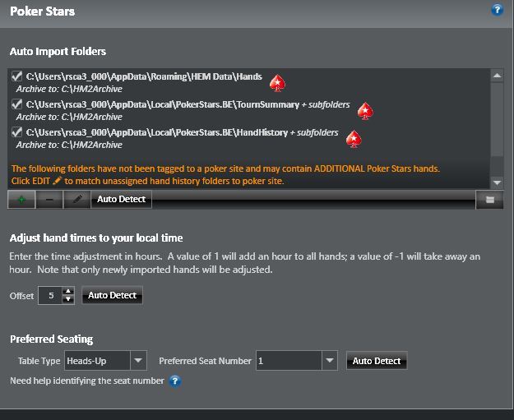Auto Detect the time offset
This screenshot has height=420, width=514.
[x=112, y=295]
